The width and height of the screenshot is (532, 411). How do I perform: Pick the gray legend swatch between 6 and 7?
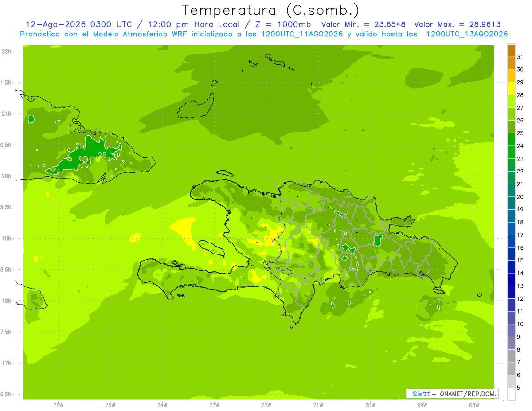pos(511,368)
